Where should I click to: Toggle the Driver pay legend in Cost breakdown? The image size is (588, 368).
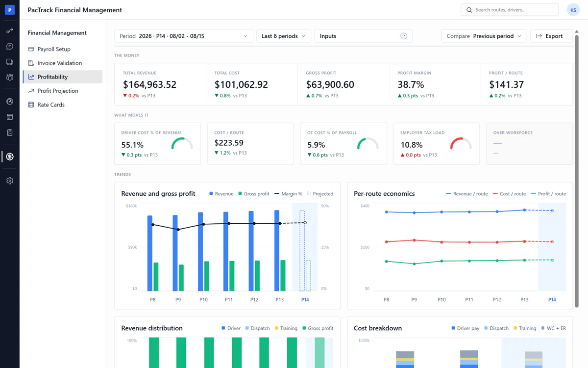click(x=465, y=328)
